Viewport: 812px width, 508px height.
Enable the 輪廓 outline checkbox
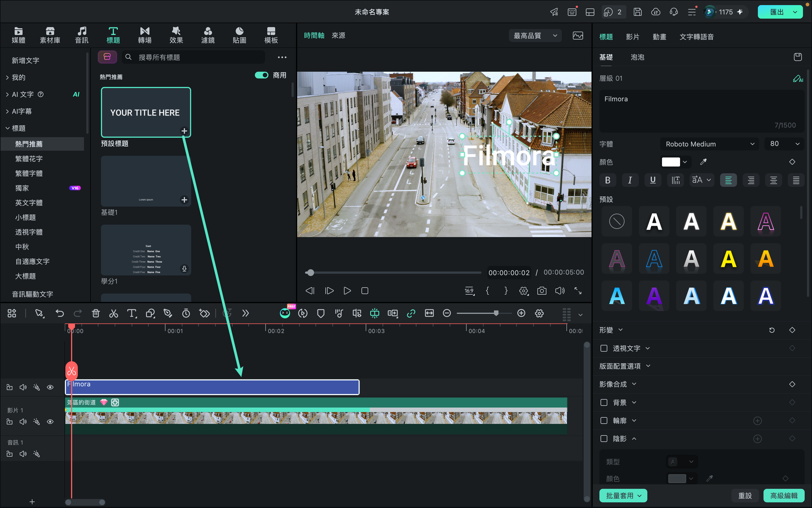tap(604, 420)
